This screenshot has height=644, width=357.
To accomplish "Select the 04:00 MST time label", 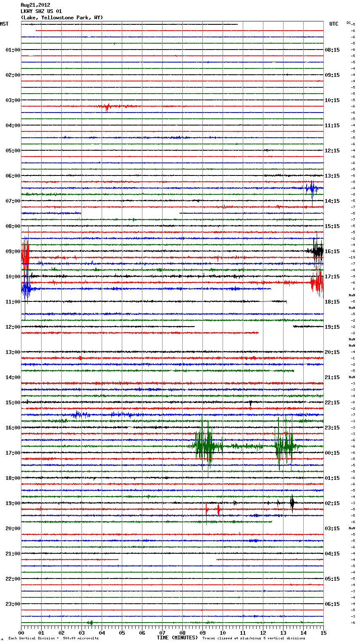I will [x=13, y=126].
